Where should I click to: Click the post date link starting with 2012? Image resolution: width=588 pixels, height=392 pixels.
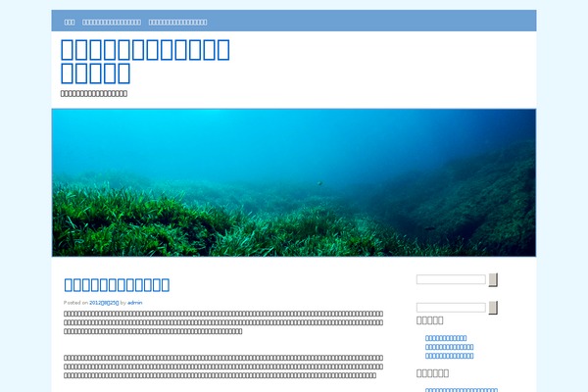coord(104,303)
